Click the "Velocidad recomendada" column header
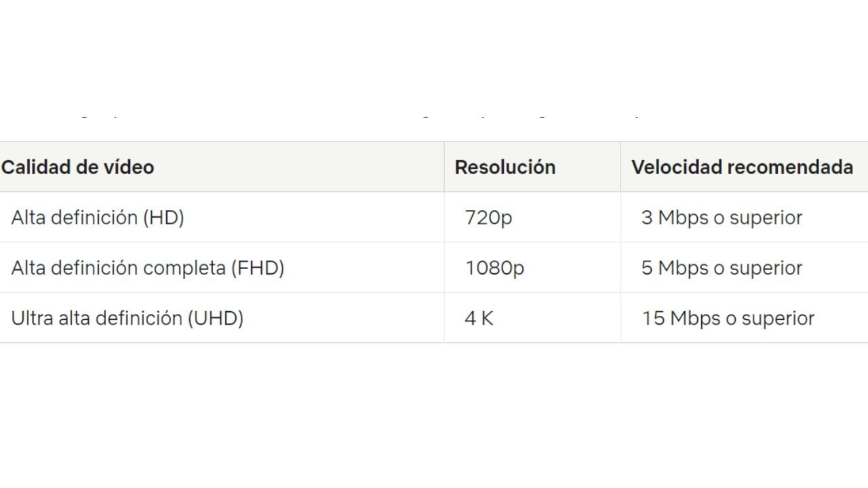This screenshot has width=868, height=488. [742, 167]
